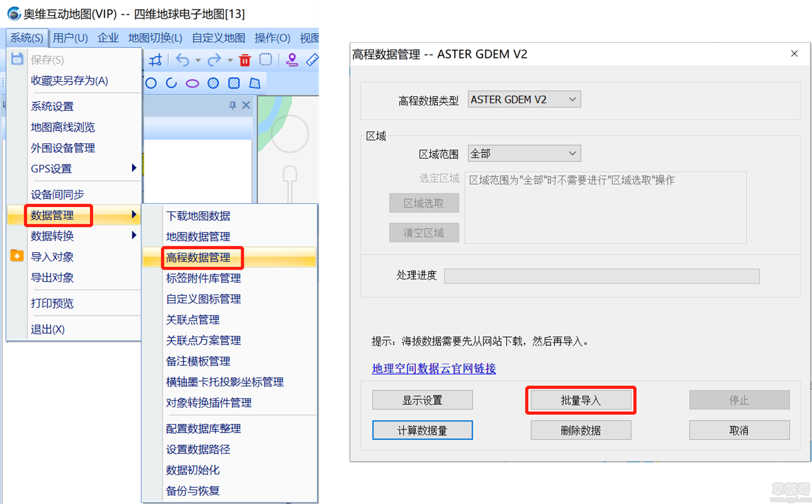The height and width of the screenshot is (504, 812).
Task: Select the hatched rounded square tool
Action: pos(234,83)
